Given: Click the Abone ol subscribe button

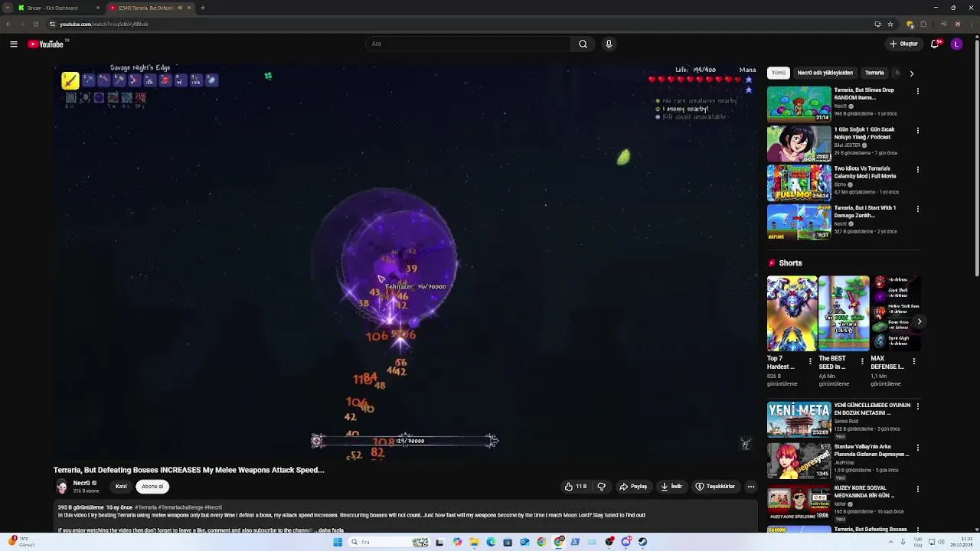Looking at the screenshot, I should 152,486.
